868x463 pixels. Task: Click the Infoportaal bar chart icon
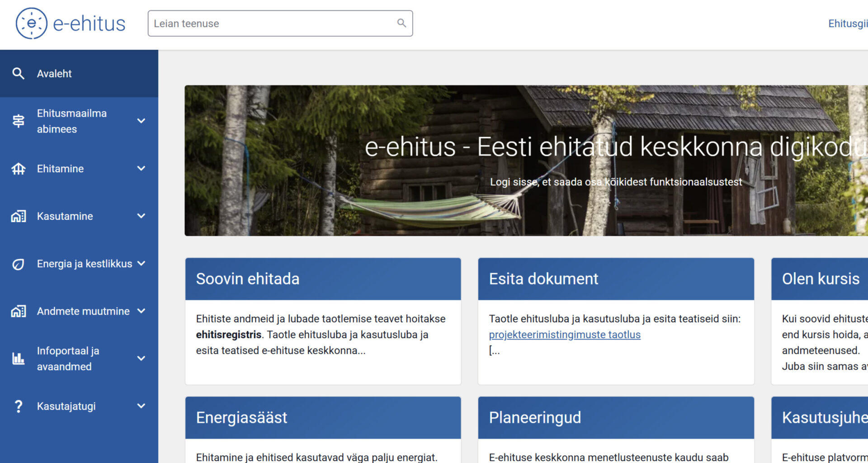click(x=19, y=359)
